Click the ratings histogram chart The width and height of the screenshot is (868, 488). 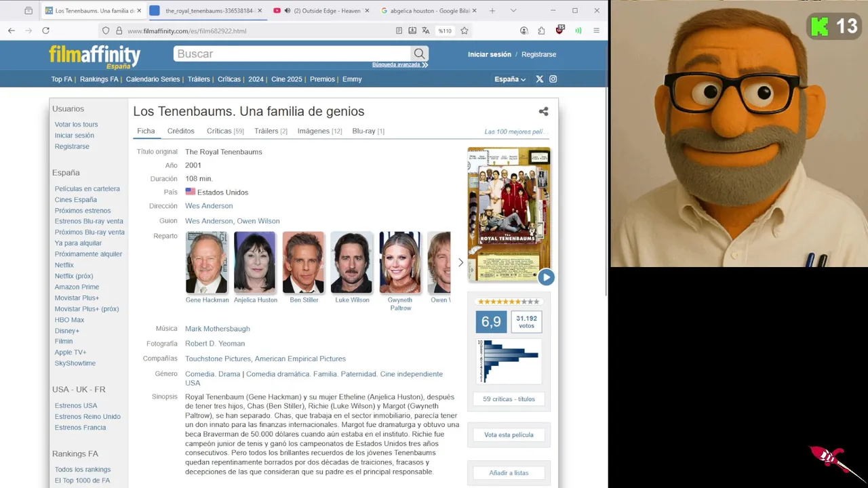pos(509,361)
